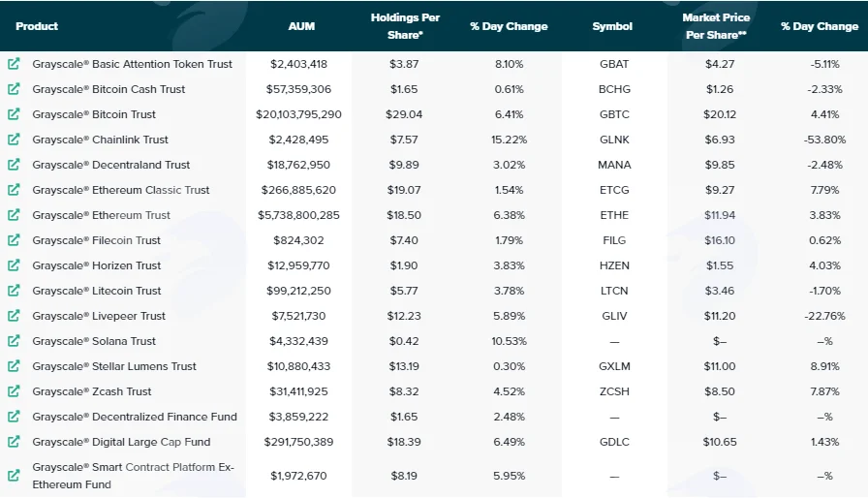Click external link icon beside Bitcoin Cash Trust
Image resolution: width=868 pixels, height=498 pixels.
coord(14,88)
